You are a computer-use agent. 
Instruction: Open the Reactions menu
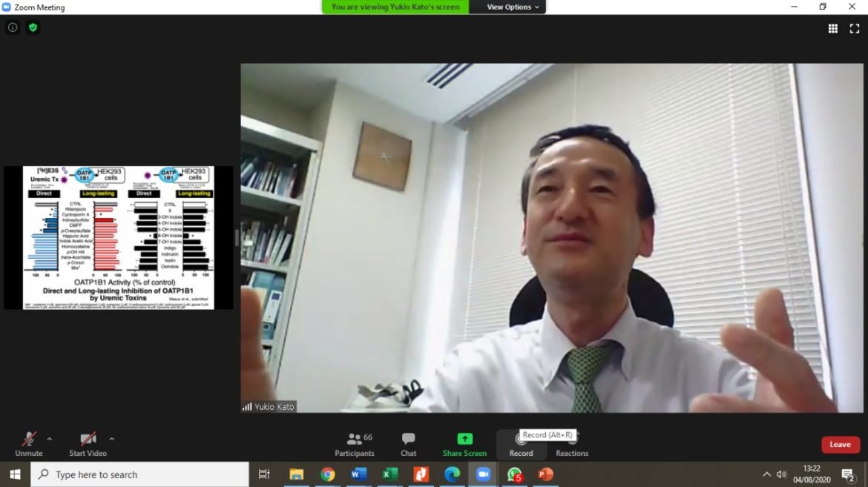[572, 444]
